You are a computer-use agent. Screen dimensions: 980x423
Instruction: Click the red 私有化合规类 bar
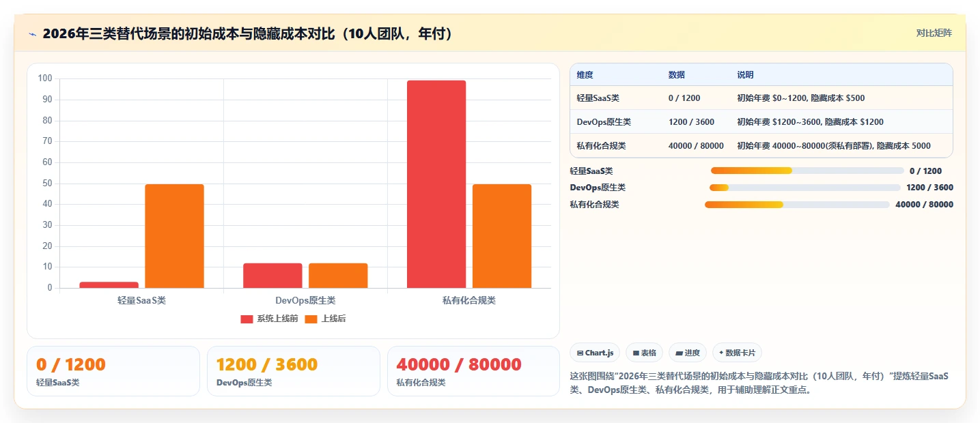(436, 184)
